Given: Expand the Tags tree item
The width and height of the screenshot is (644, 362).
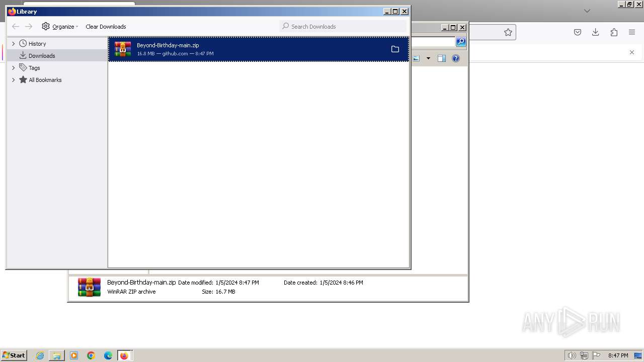Looking at the screenshot, I should (x=14, y=68).
